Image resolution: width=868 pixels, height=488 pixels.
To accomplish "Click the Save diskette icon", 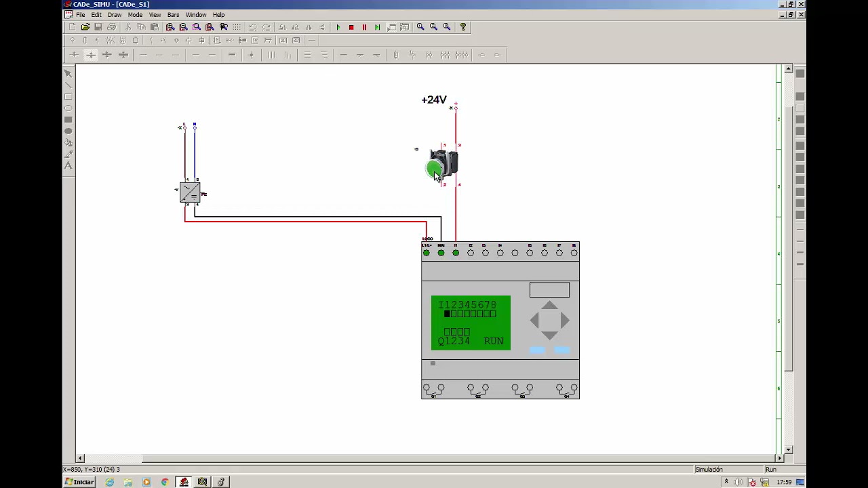I will [x=98, y=27].
